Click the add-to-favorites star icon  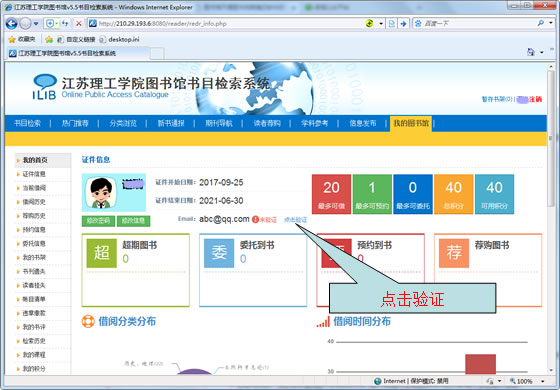coord(49,39)
